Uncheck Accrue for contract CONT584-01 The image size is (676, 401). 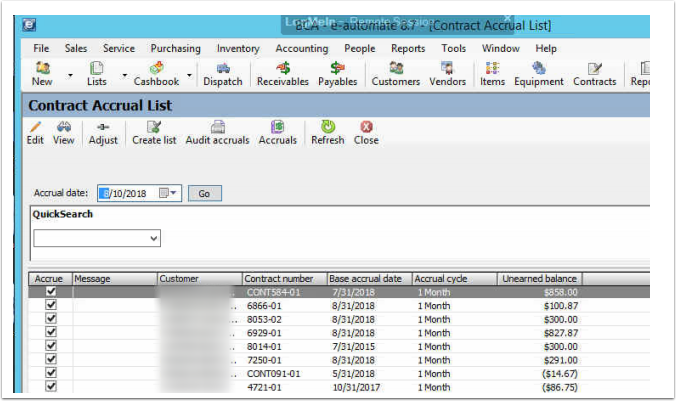51,291
